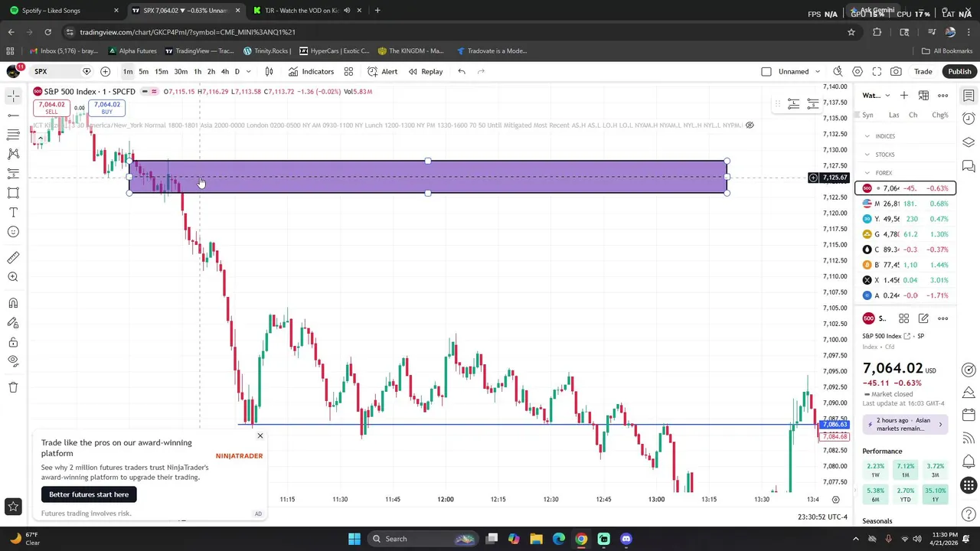Activate the zoom in tool
Viewport: 980px width, 551px height.
(13, 277)
